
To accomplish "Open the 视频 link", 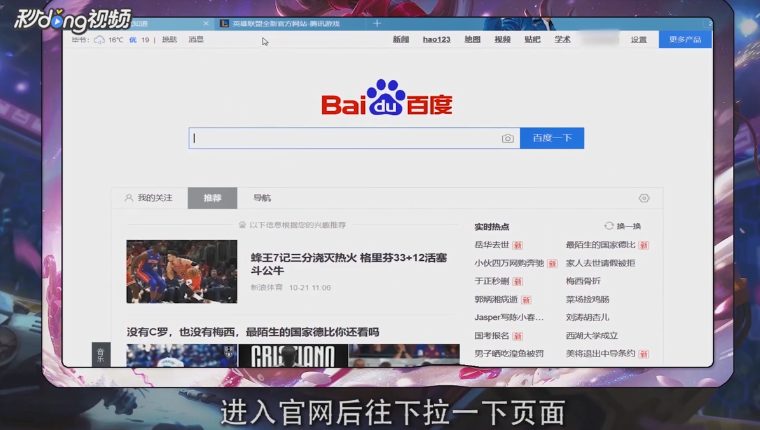I will [x=503, y=39].
